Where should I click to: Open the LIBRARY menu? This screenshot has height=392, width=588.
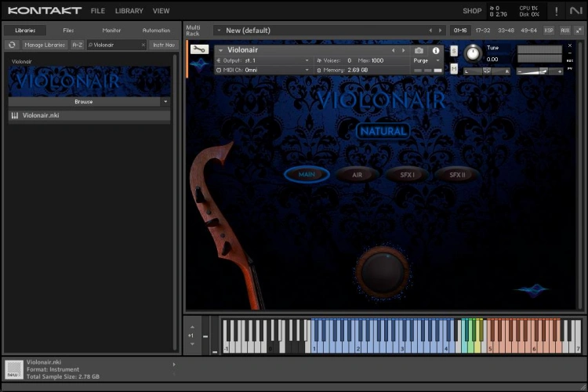[x=129, y=11]
